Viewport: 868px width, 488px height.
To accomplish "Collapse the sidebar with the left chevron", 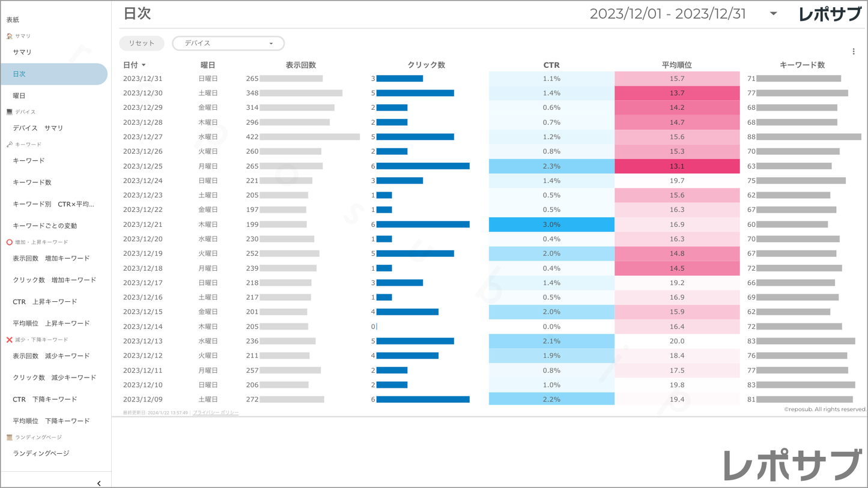I will point(99,483).
